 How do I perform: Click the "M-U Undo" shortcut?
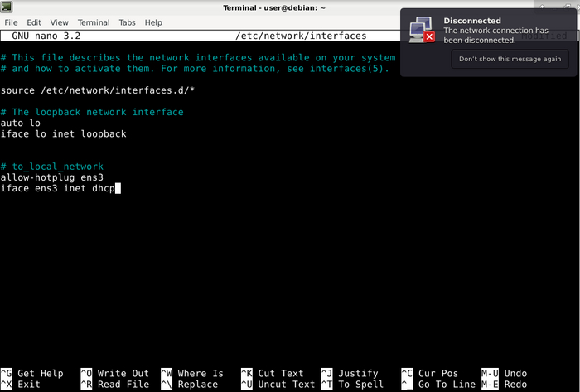(x=504, y=373)
